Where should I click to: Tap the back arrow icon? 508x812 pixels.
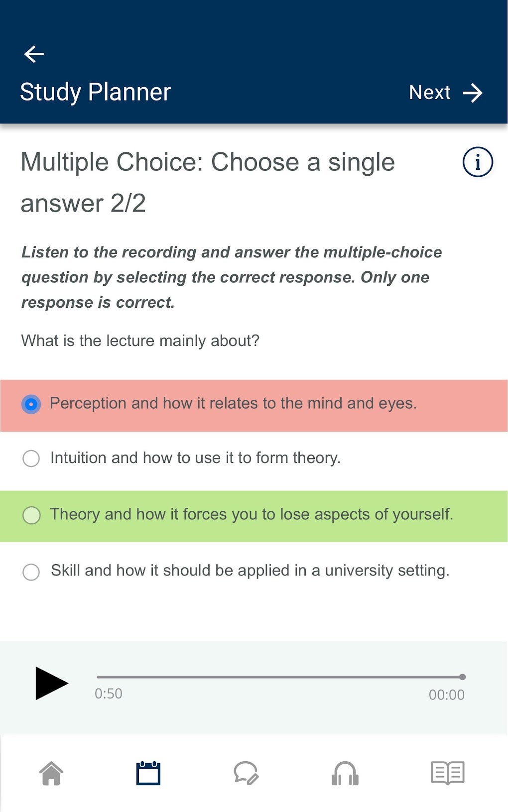coord(34,54)
